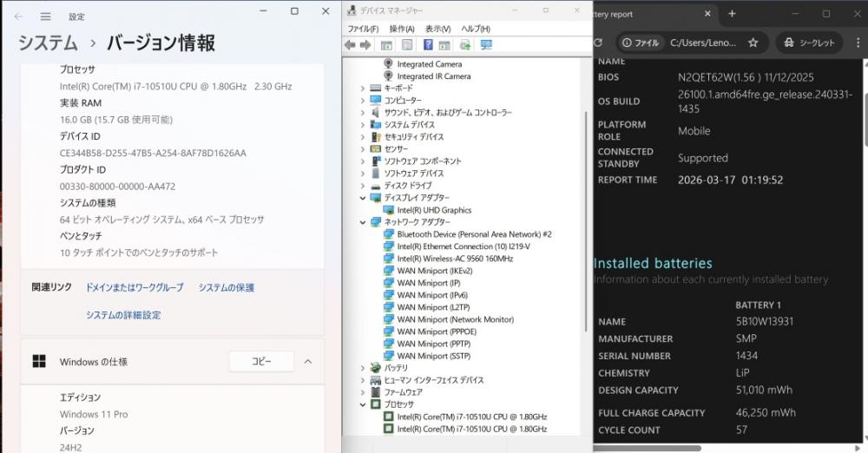
Task: Expand センサー node
Action: click(363, 149)
